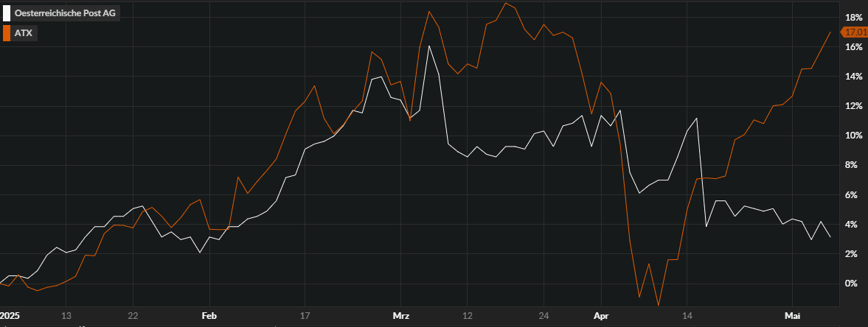Viewport: 868px width, 327px height.
Task: Click the 8% axis label
Action: (851, 166)
